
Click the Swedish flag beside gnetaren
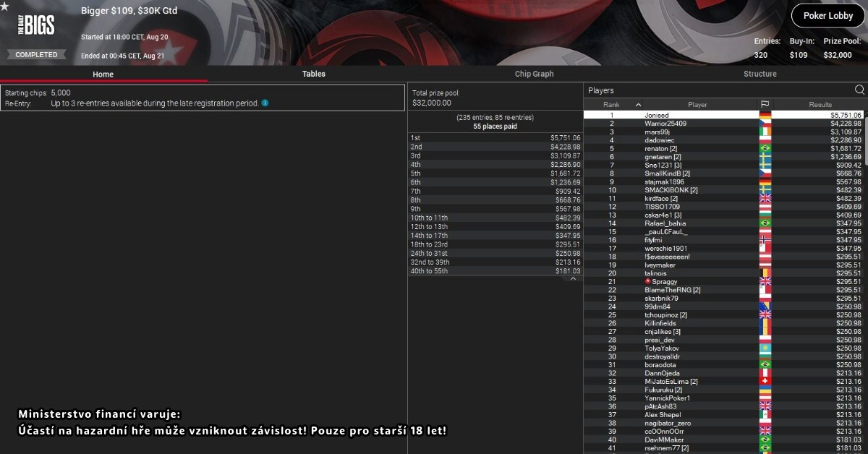[765, 157]
